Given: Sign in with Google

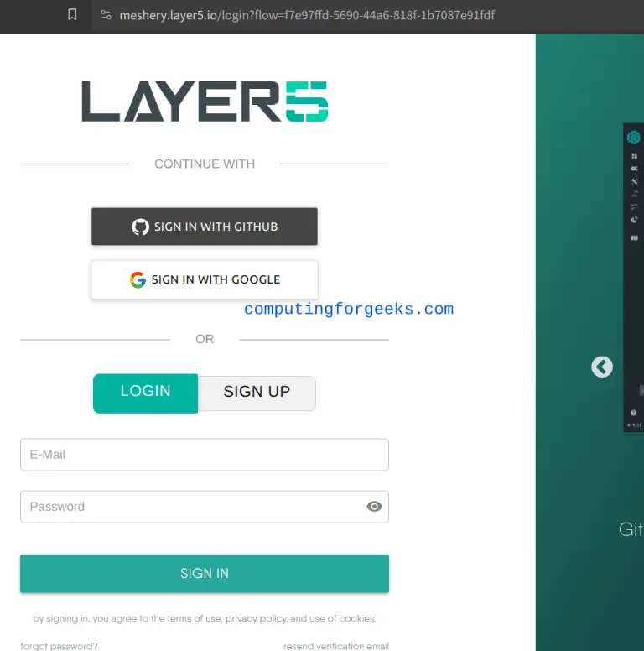Looking at the screenshot, I should click(x=205, y=279).
